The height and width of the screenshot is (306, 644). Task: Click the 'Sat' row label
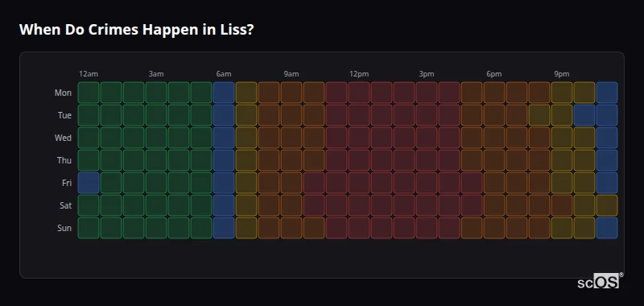pos(66,206)
